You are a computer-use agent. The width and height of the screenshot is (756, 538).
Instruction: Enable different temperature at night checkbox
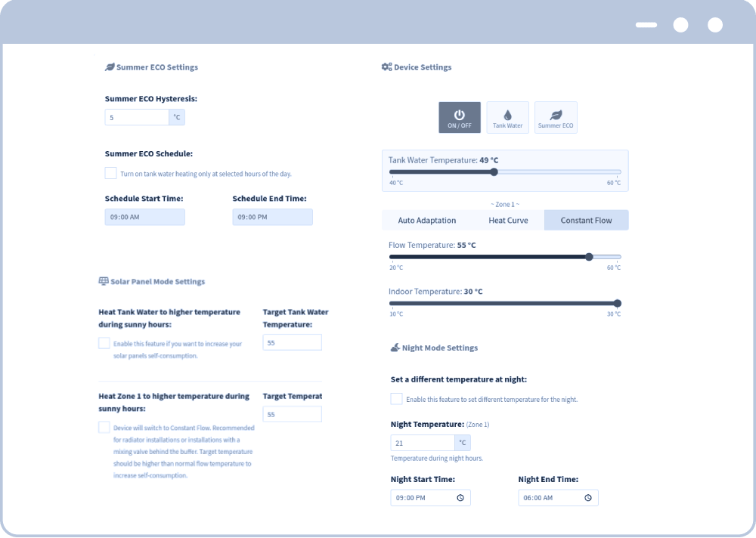pos(396,399)
